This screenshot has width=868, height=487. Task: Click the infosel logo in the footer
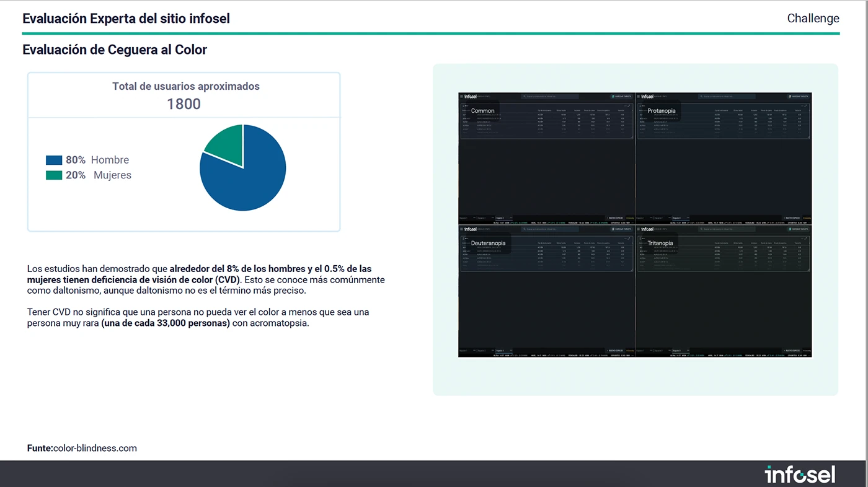tap(800, 475)
